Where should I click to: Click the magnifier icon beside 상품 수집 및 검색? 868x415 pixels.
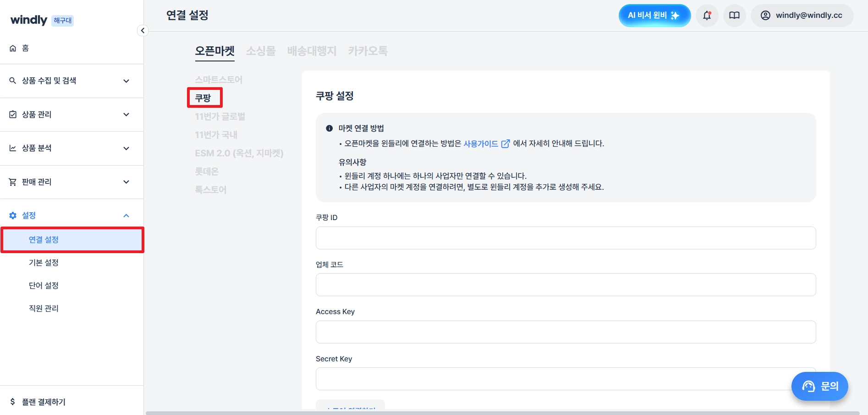pos(13,81)
